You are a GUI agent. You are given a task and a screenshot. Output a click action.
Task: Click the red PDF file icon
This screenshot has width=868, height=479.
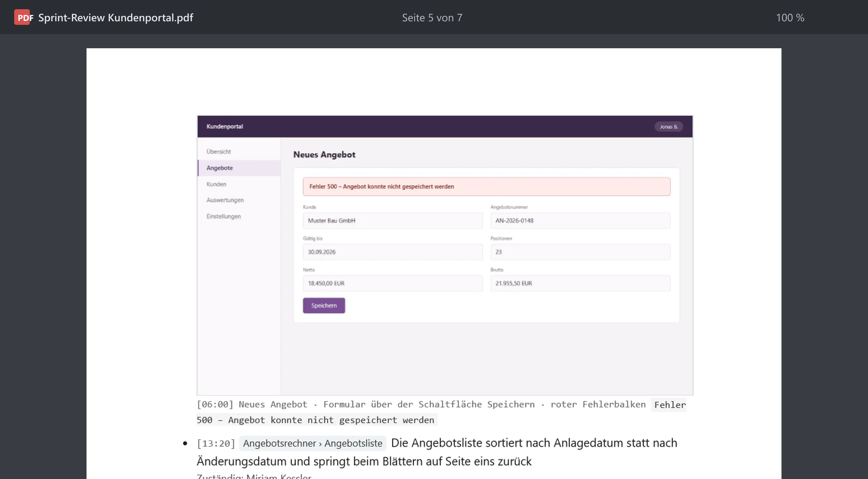click(x=23, y=17)
